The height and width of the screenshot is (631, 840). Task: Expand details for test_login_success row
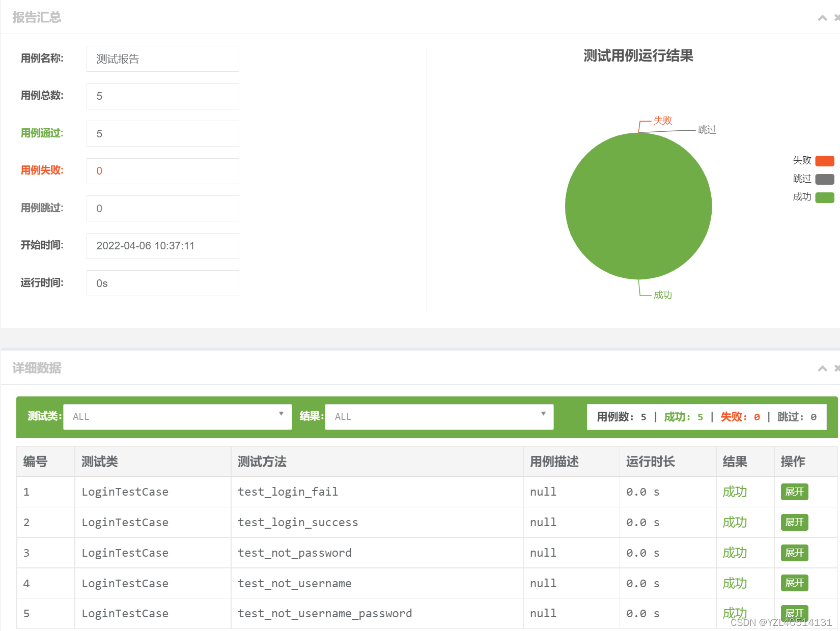click(x=794, y=522)
